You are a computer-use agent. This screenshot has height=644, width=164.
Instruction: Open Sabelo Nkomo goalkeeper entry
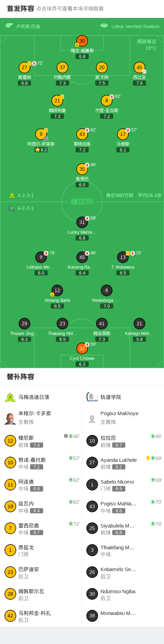(123, 485)
